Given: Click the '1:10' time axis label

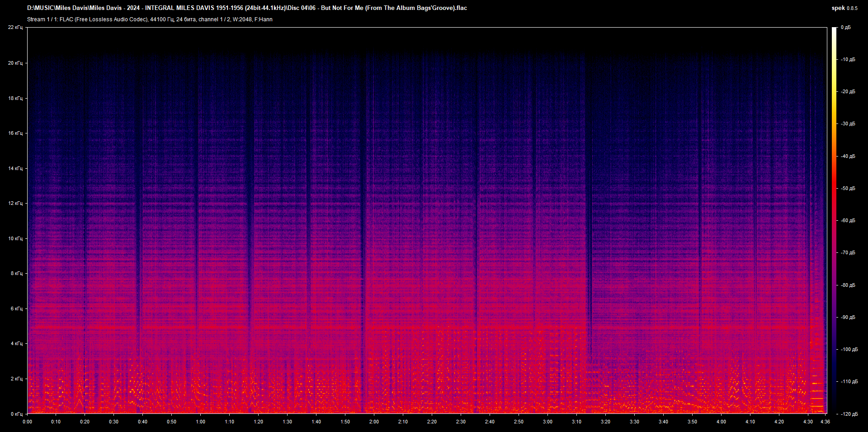Looking at the screenshot, I should pos(229,422).
